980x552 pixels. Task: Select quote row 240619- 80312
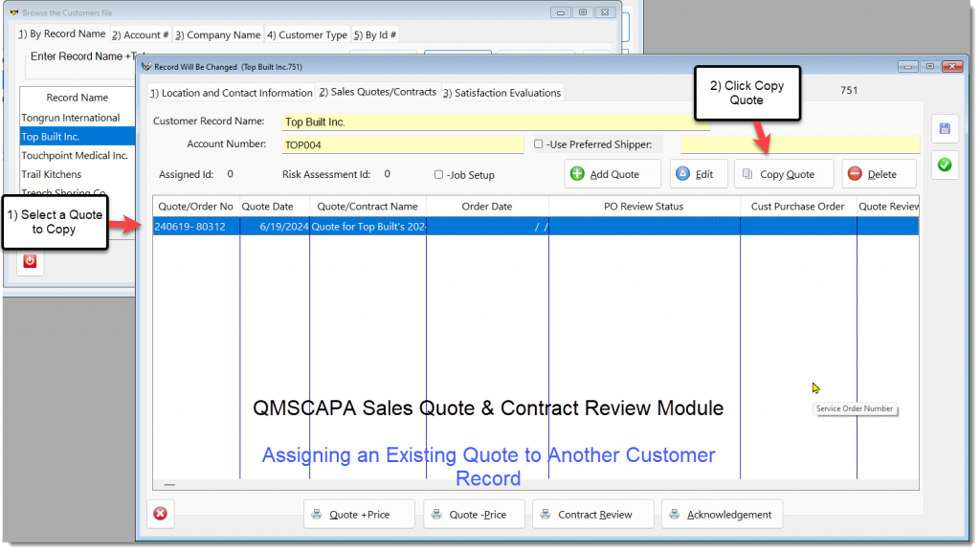pos(536,227)
